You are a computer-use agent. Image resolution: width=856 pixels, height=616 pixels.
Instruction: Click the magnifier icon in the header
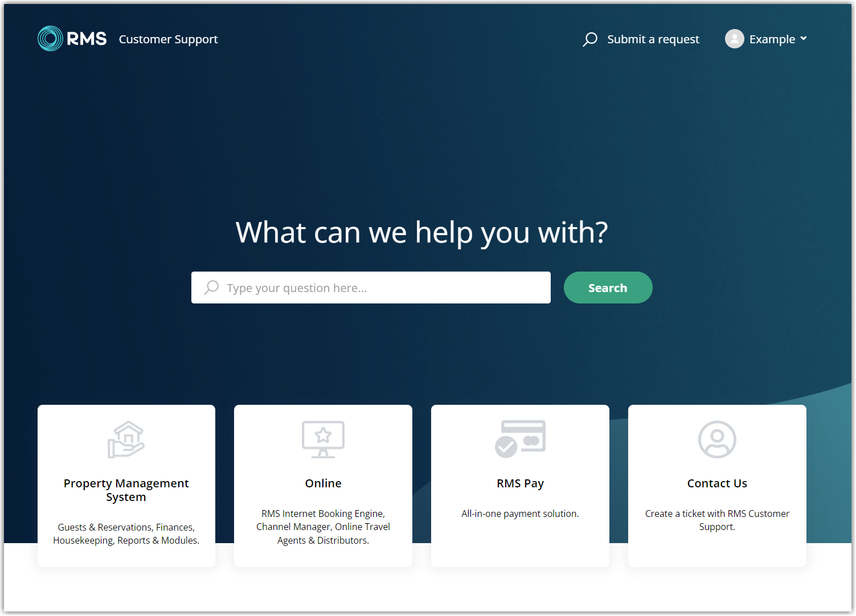coord(590,39)
